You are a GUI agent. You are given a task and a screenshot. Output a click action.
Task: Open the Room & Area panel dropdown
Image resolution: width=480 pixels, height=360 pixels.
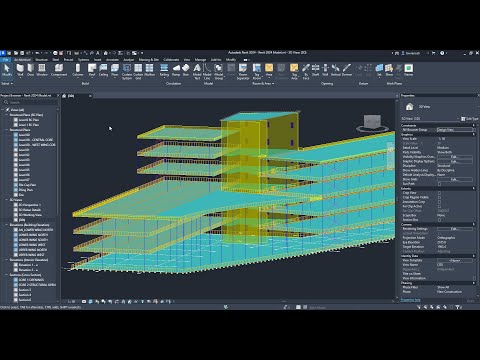pos(263,83)
